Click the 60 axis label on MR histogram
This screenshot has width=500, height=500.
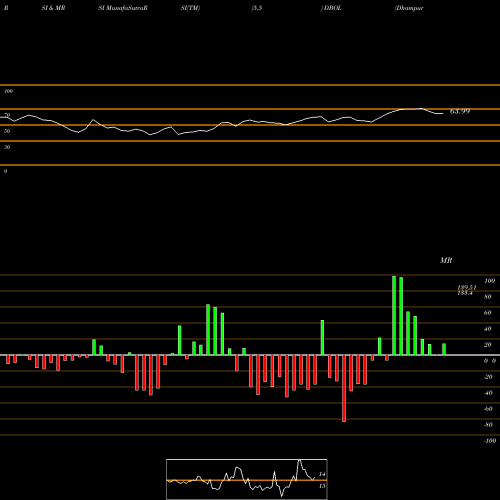click(x=488, y=313)
